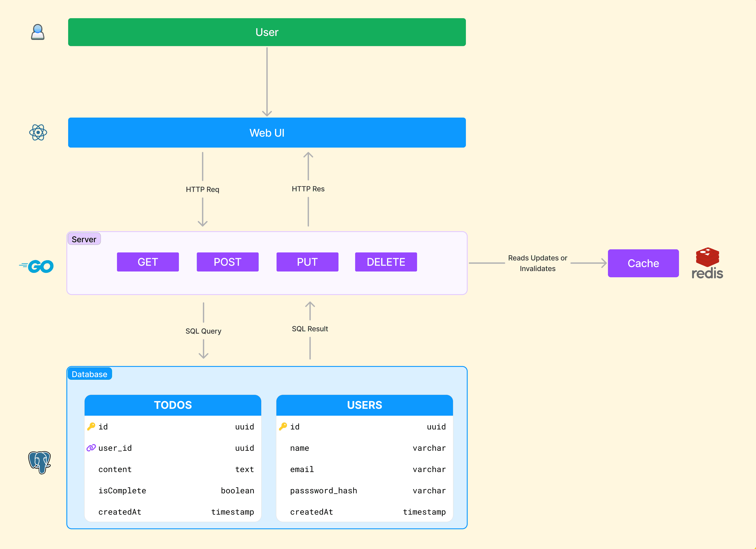
Task: Click the SQL Result label
Action: [310, 329]
